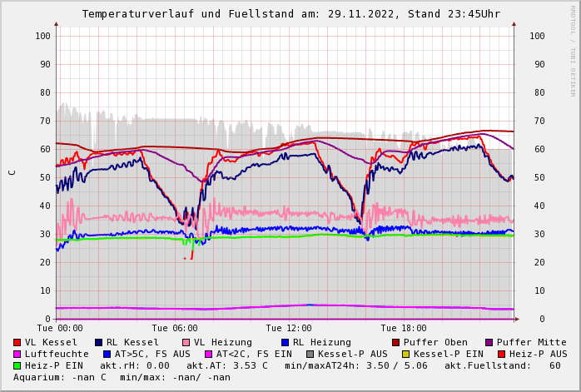Click the Luftfeuchte magenta legend swatch

coord(17,355)
